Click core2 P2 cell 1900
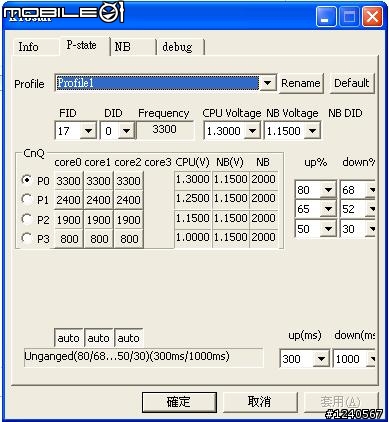The width and height of the screenshot is (389, 422). coord(129,219)
